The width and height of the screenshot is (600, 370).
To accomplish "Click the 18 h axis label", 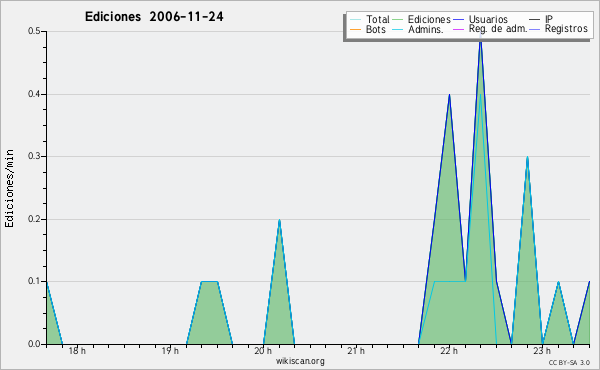I will point(77,351).
